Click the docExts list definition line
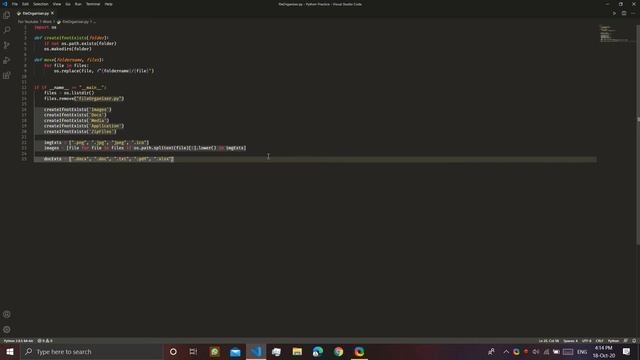This screenshot has width=640, height=360. pos(109,159)
